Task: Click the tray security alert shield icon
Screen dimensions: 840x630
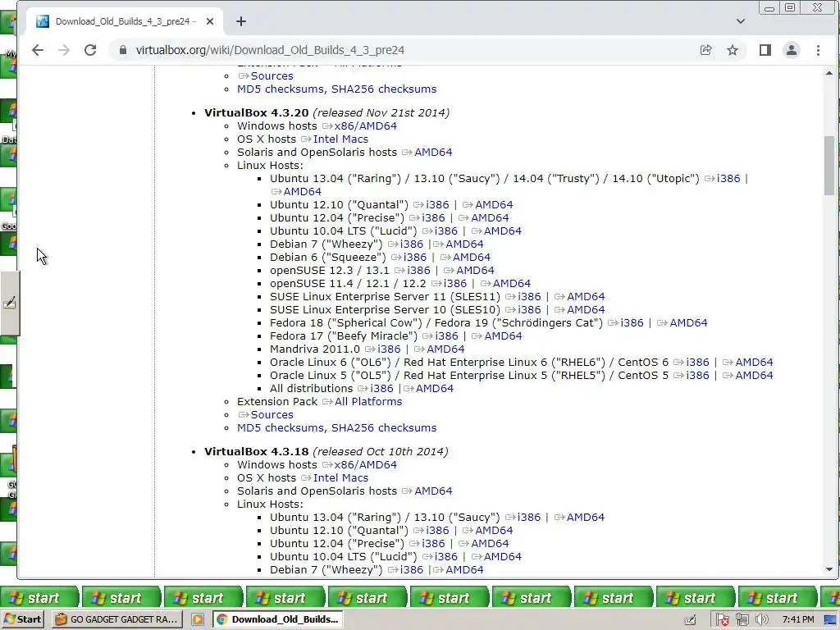Action: [x=722, y=620]
